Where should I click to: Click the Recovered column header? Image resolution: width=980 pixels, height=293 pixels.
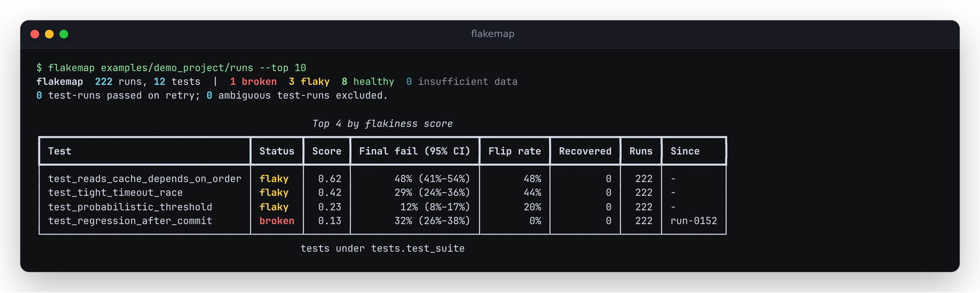coord(585,152)
